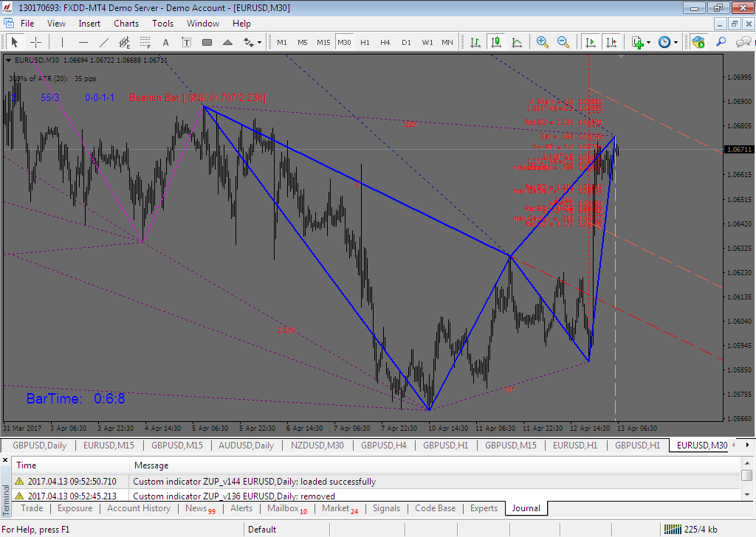Open the MQL5 community chat icon
The image size is (756, 537).
(743, 42)
